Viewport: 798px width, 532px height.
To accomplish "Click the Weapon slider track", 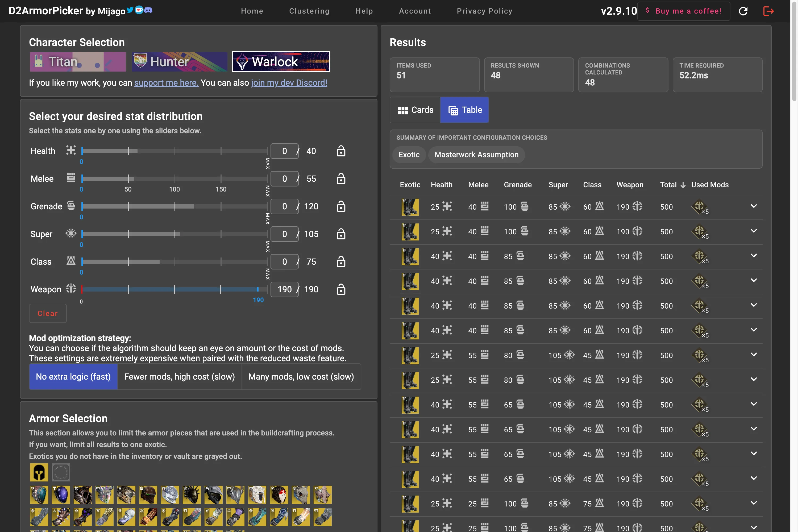I will [174, 289].
